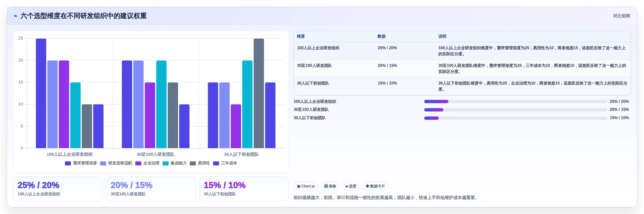Click the 15% / 10% value beside progress bar
This screenshot has height=214, width=644.
tap(619, 118)
